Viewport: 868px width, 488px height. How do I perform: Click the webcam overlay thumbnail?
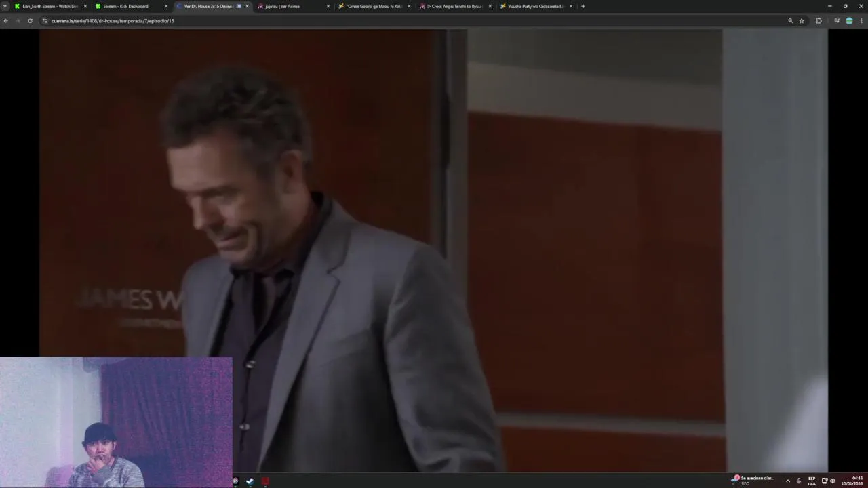coord(116,422)
